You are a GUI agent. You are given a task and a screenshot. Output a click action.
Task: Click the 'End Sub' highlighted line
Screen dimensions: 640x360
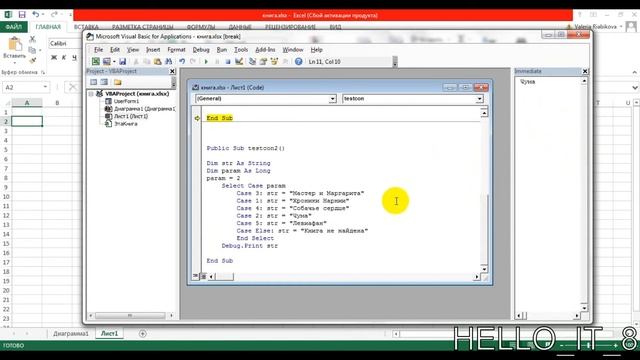click(220, 118)
